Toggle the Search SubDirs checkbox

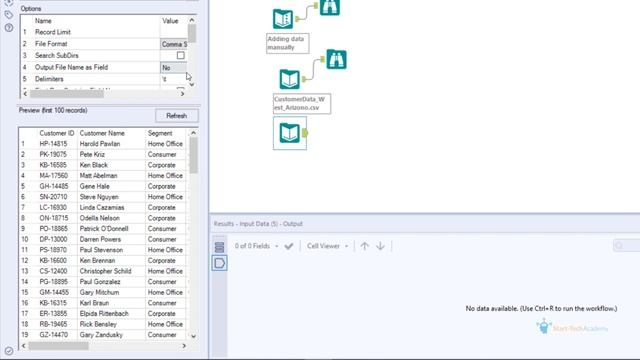(x=180, y=56)
